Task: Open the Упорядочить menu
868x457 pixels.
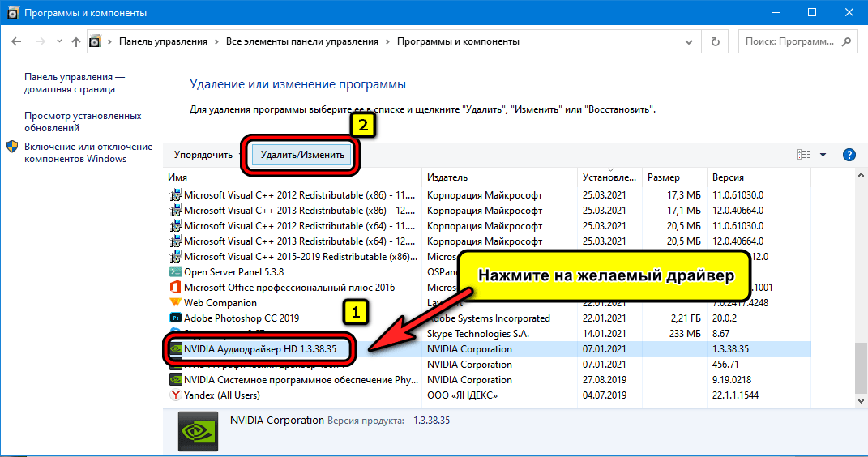Action: click(x=203, y=155)
